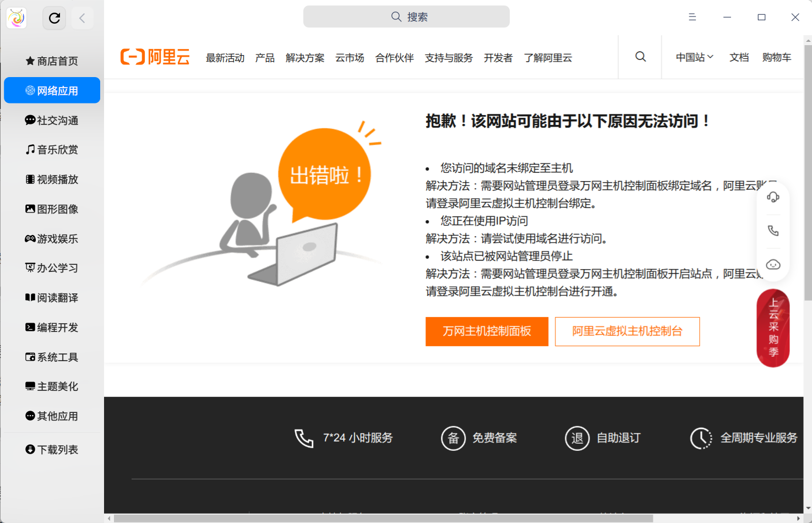Click the Aliyun magnifier search icon
This screenshot has height=523, width=812.
click(640, 56)
